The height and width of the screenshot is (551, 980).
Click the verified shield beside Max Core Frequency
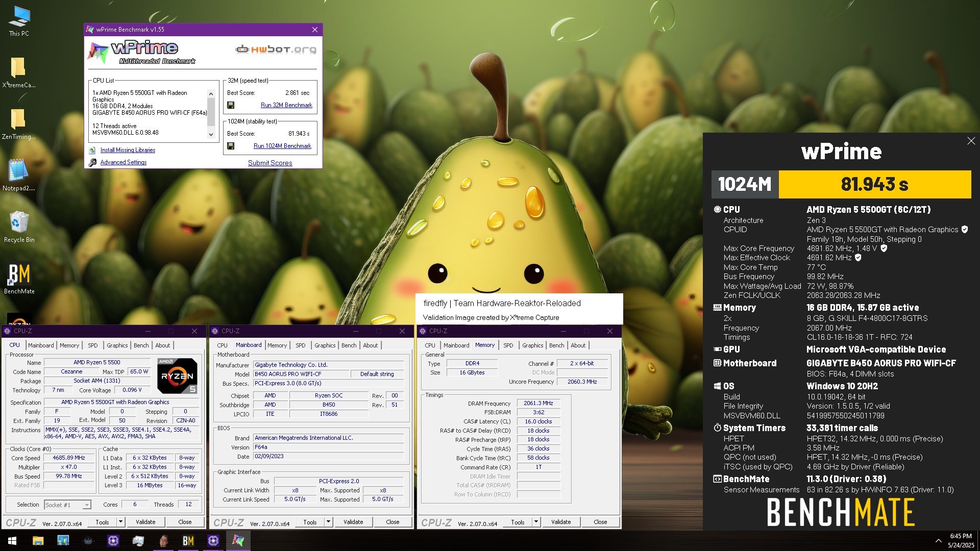(x=884, y=248)
